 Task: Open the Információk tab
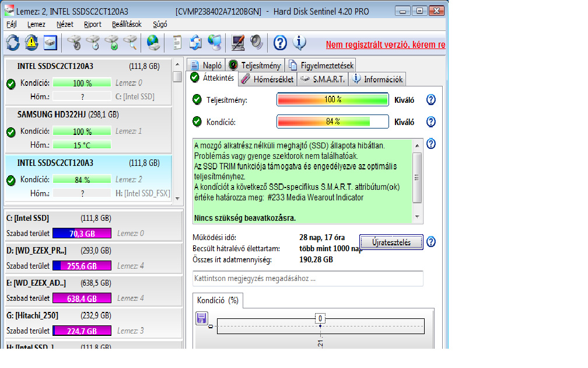coord(377,79)
